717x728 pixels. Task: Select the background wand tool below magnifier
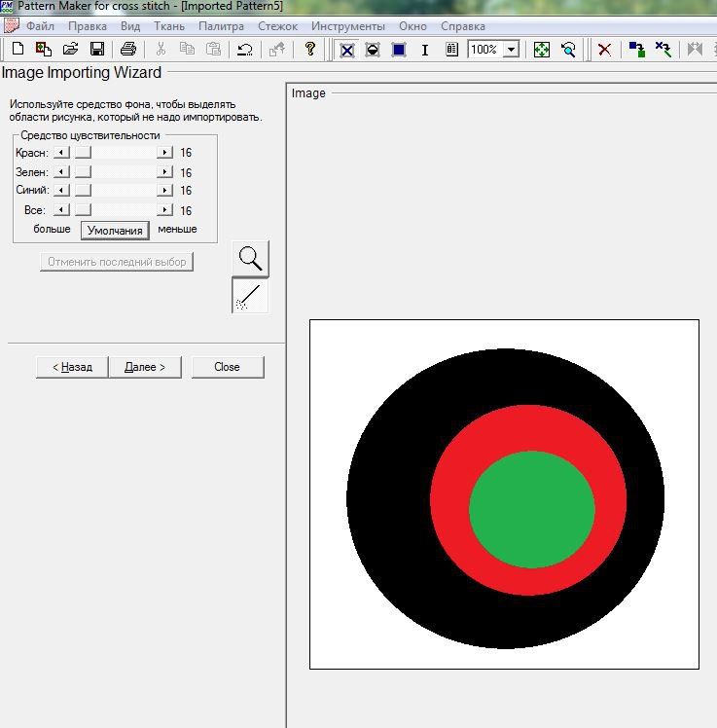[x=250, y=296]
